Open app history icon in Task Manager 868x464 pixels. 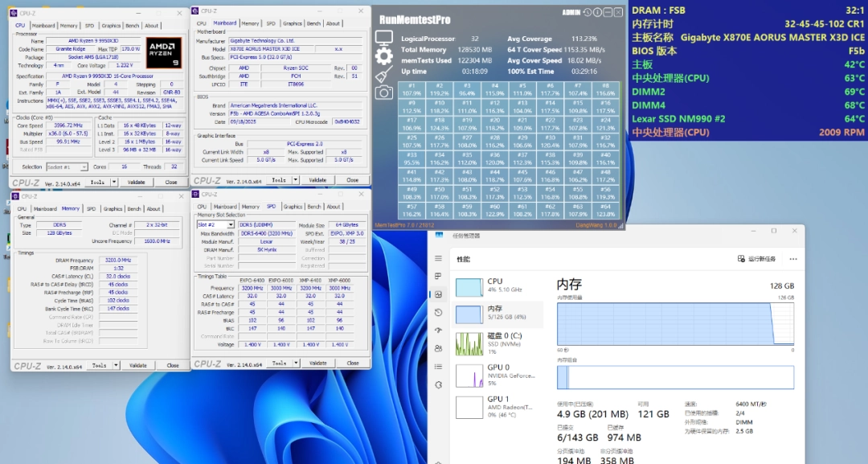439,311
